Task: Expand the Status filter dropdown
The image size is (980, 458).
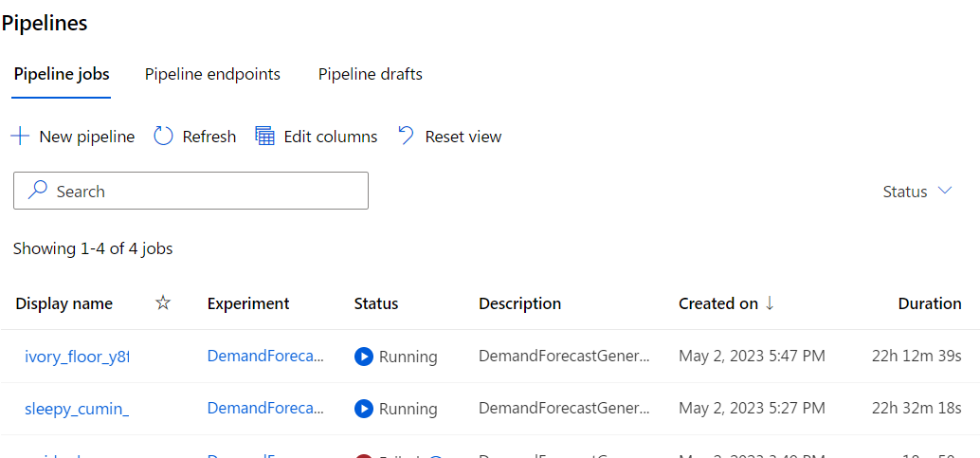Action: point(916,192)
